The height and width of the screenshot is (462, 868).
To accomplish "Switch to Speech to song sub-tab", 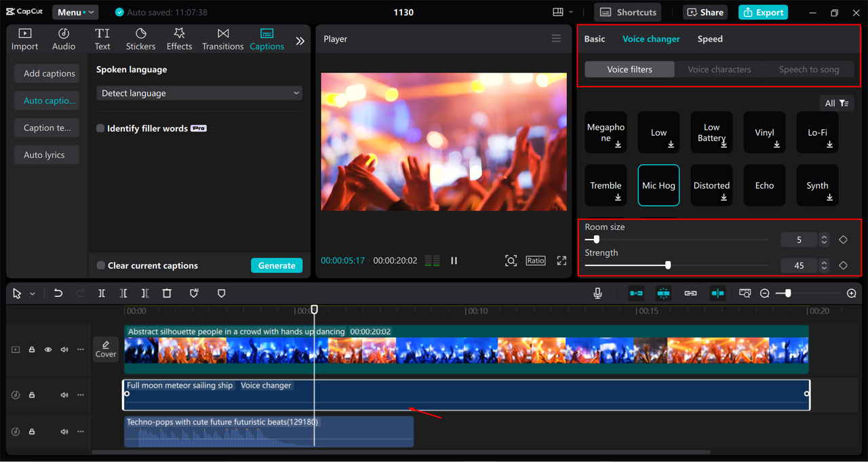I will click(x=809, y=69).
